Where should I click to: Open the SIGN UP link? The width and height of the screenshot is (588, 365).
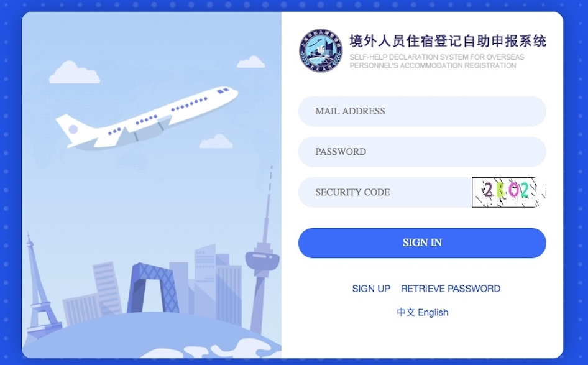[371, 289]
